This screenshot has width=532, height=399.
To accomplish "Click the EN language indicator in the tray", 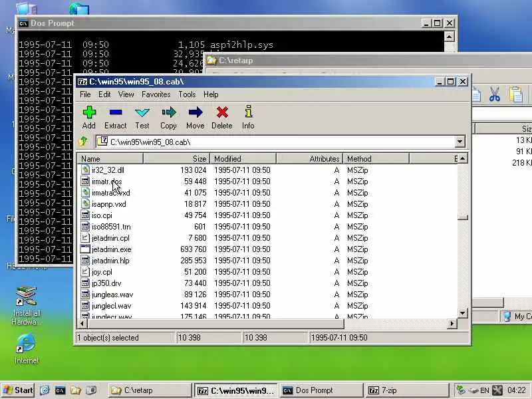I will 485,390.
